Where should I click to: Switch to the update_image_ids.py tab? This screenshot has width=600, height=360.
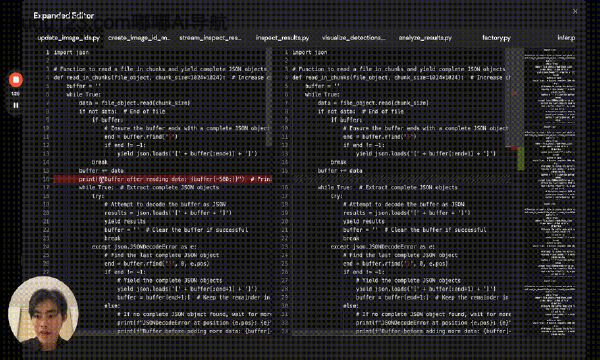(x=68, y=38)
